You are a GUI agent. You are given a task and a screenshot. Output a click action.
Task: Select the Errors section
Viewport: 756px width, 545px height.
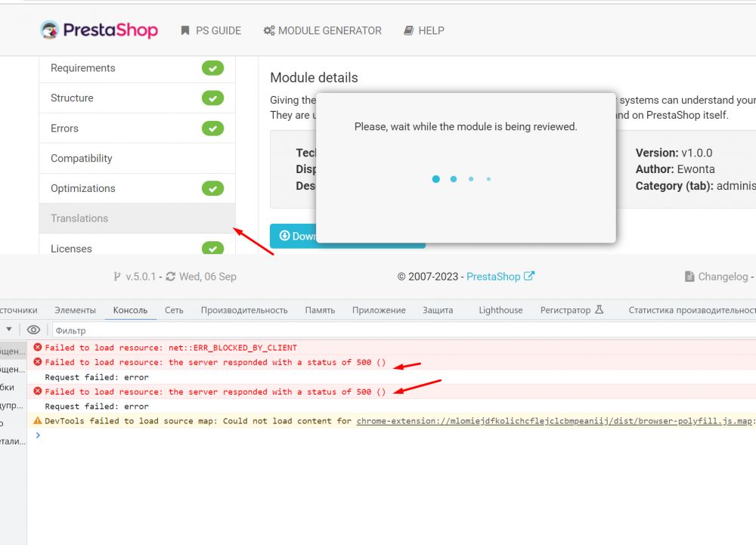pos(137,129)
